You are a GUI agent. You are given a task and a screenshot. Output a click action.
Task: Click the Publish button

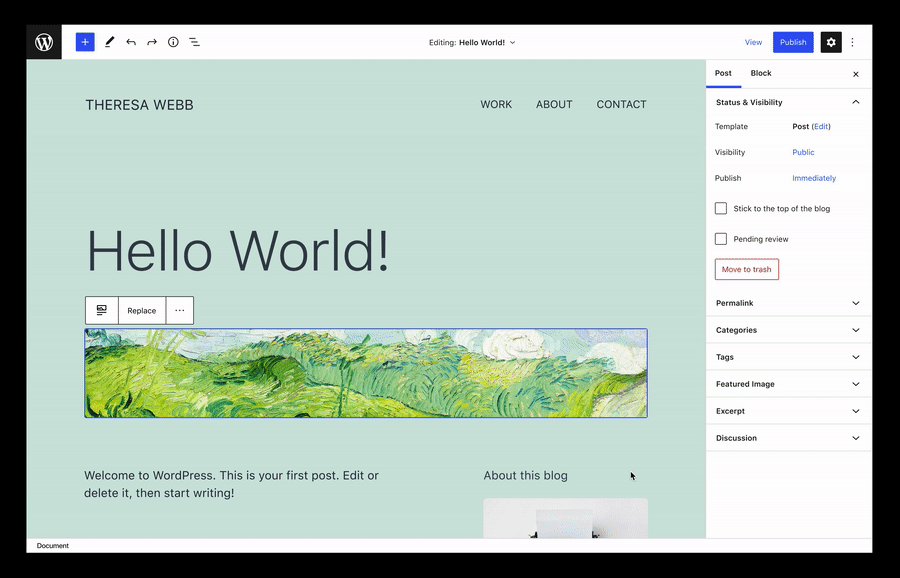click(x=793, y=42)
